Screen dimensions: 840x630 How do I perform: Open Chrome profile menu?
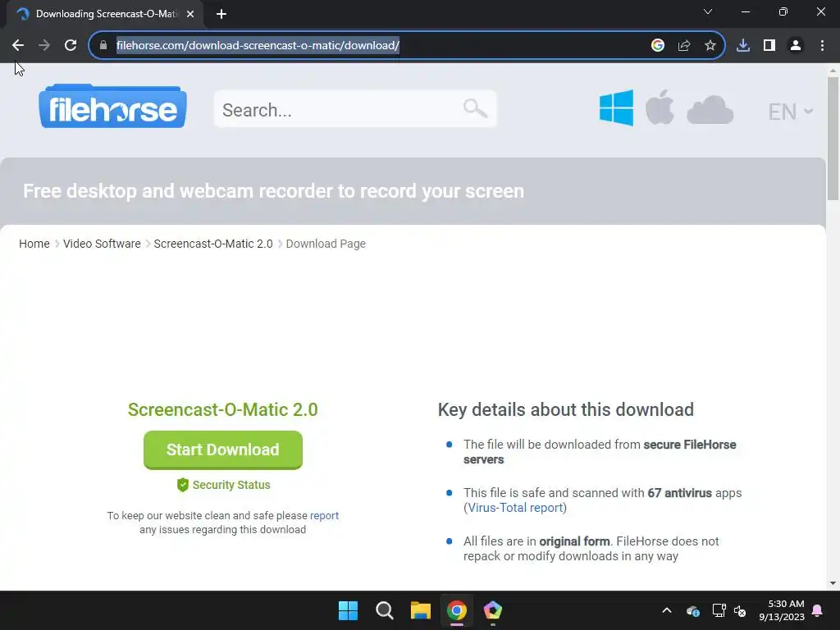click(x=796, y=46)
